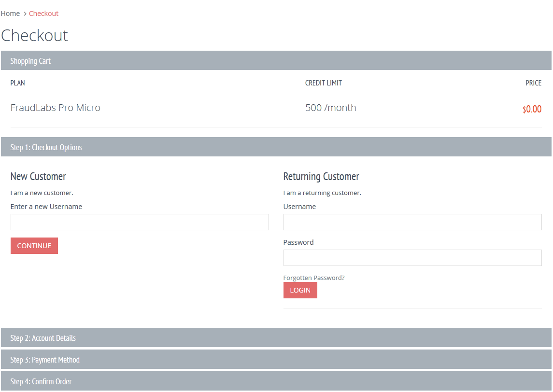553x392 pixels.
Task: Click the LOGIN button
Action: click(300, 290)
